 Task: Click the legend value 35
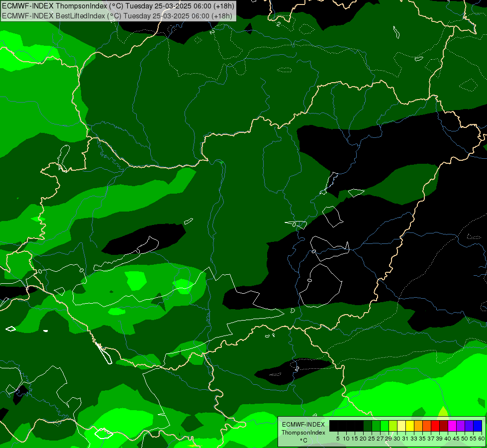[x=422, y=439]
